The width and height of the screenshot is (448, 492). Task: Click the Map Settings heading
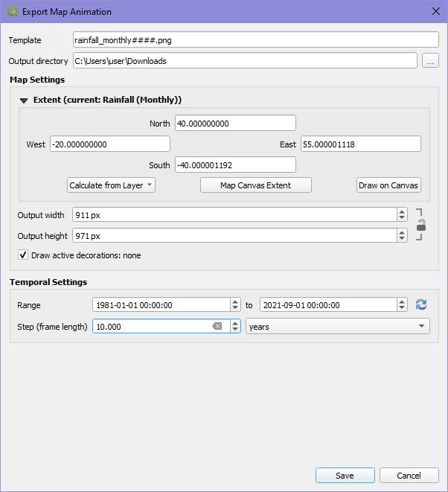37,80
